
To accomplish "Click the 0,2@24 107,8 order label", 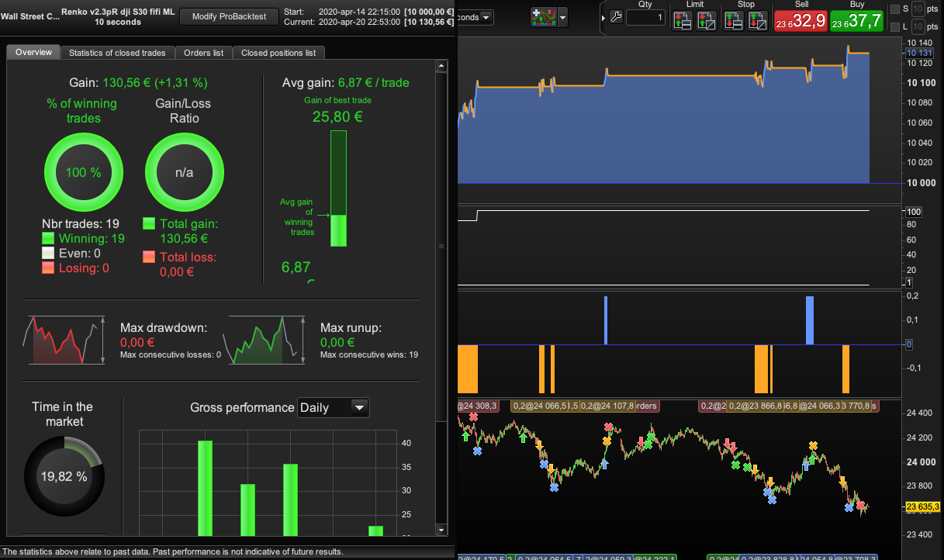I will click(x=607, y=406).
